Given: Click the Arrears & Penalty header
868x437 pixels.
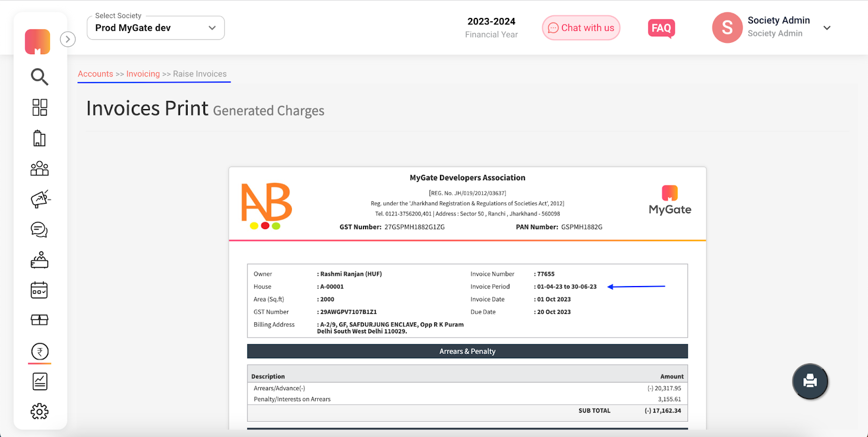Looking at the screenshot, I should click(468, 351).
